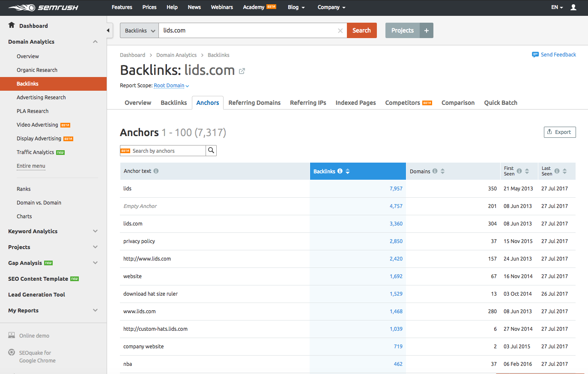Click the red Search button
Screen dimensions: 588x374
361,30
